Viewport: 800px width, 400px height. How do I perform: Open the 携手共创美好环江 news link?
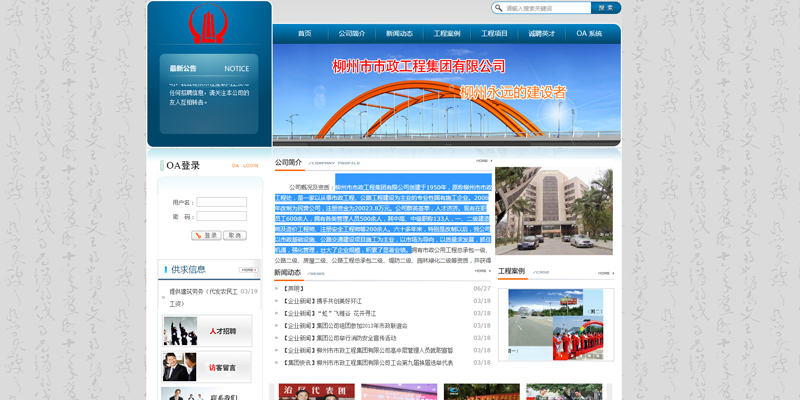point(341,300)
